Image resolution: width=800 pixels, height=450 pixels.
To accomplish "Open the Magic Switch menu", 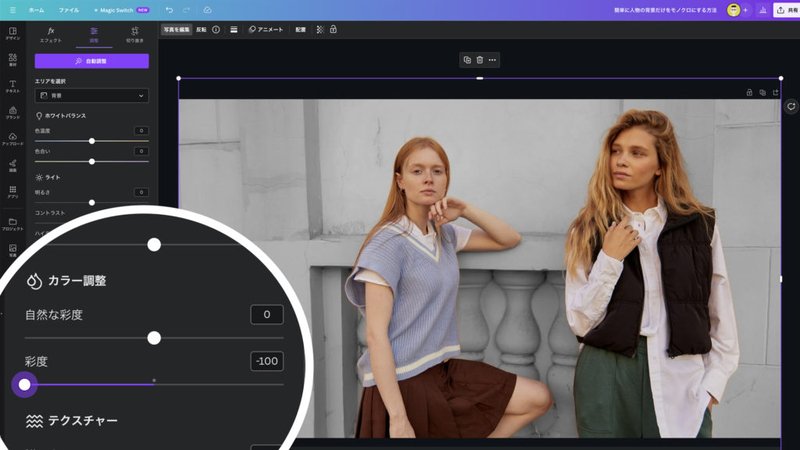I will click(121, 10).
